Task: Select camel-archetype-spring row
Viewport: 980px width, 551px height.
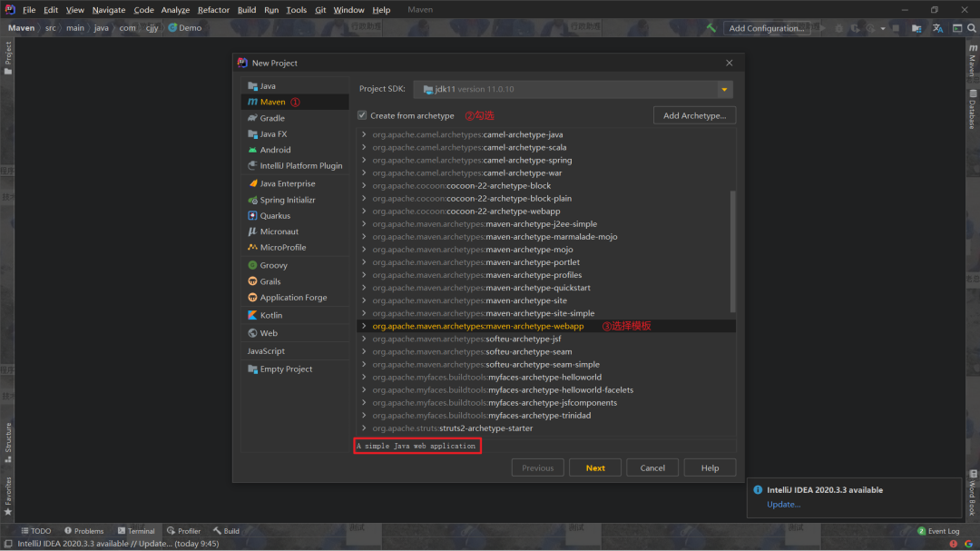Action: coord(545,160)
